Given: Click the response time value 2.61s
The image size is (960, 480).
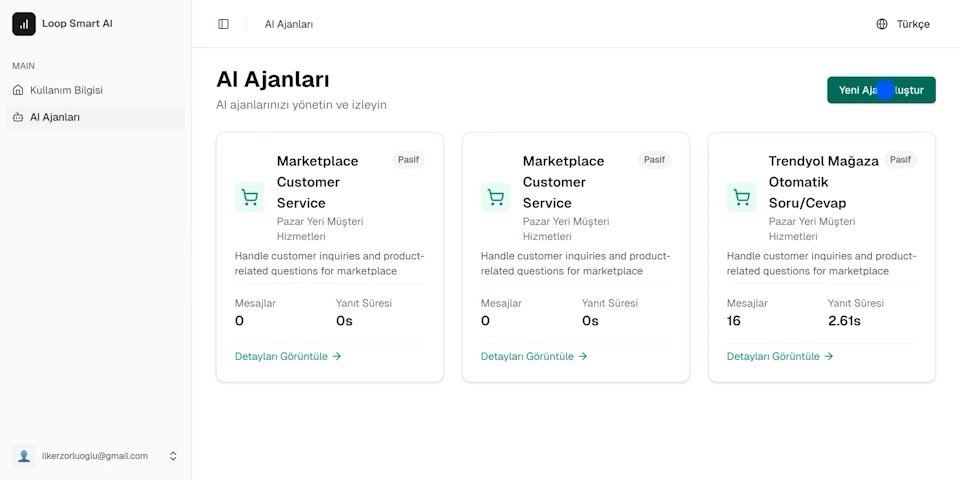Looking at the screenshot, I should click(x=844, y=321).
